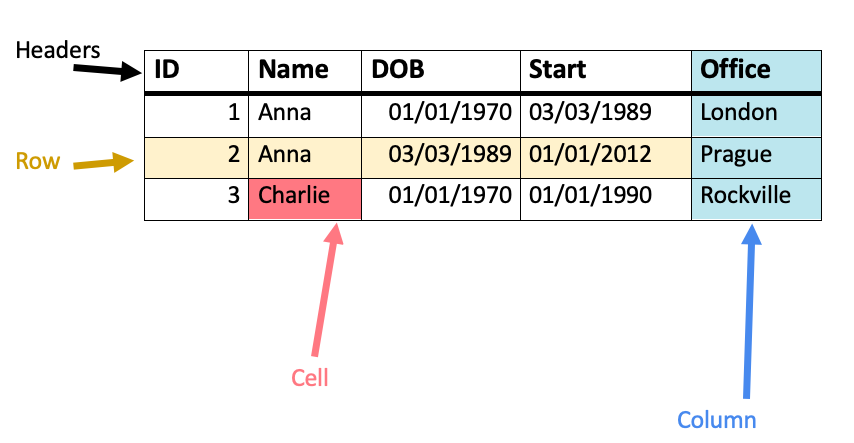Click the blue Column arrow
This screenshot has height=443, width=854.
pos(749,311)
